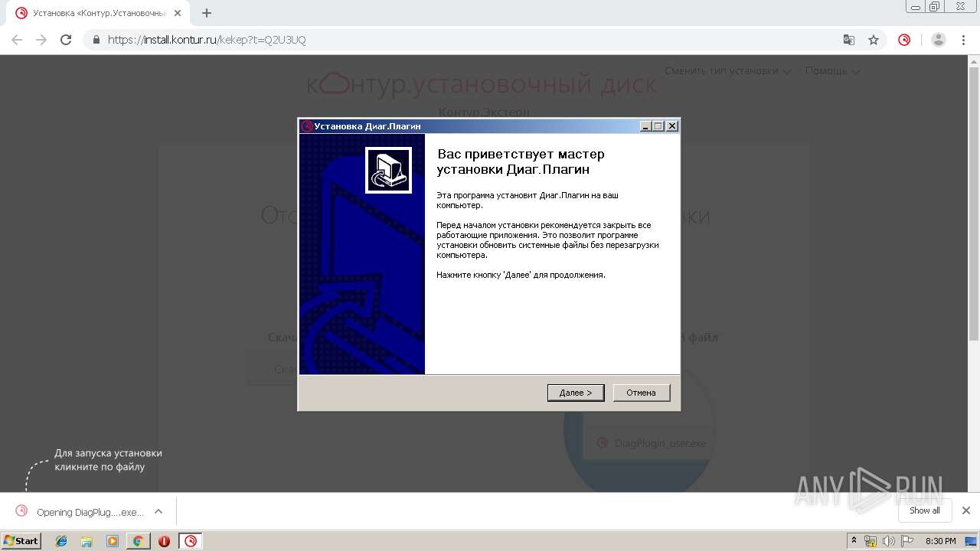Open the Windows Start menu
Screen dimensions: 980x551
(x=21, y=540)
